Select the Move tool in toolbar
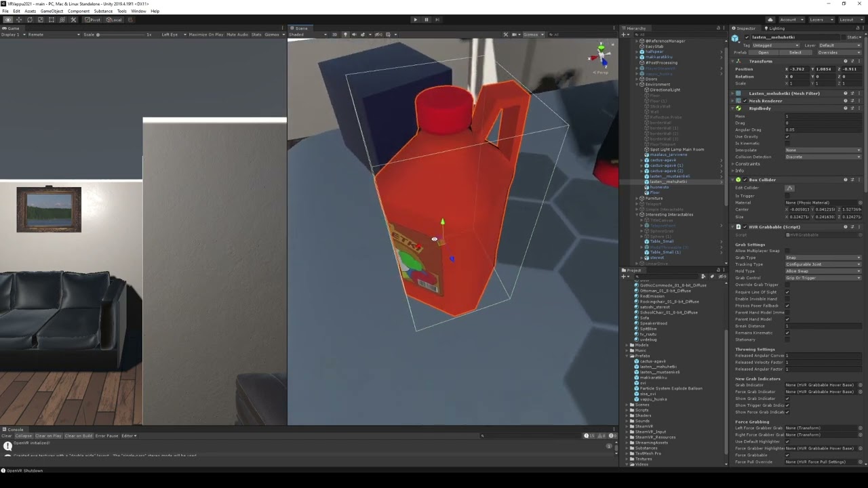 [18, 20]
